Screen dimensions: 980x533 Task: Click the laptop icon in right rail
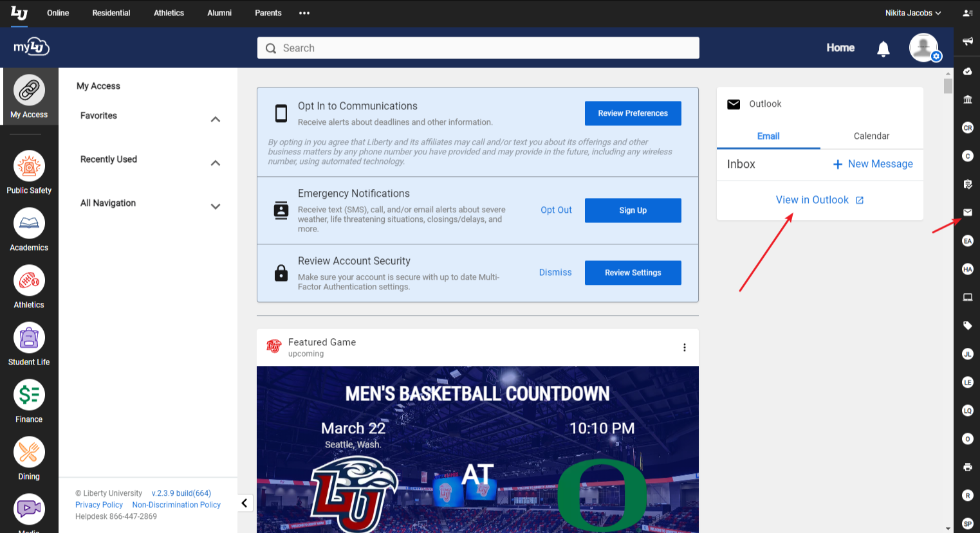pyautogui.click(x=967, y=297)
